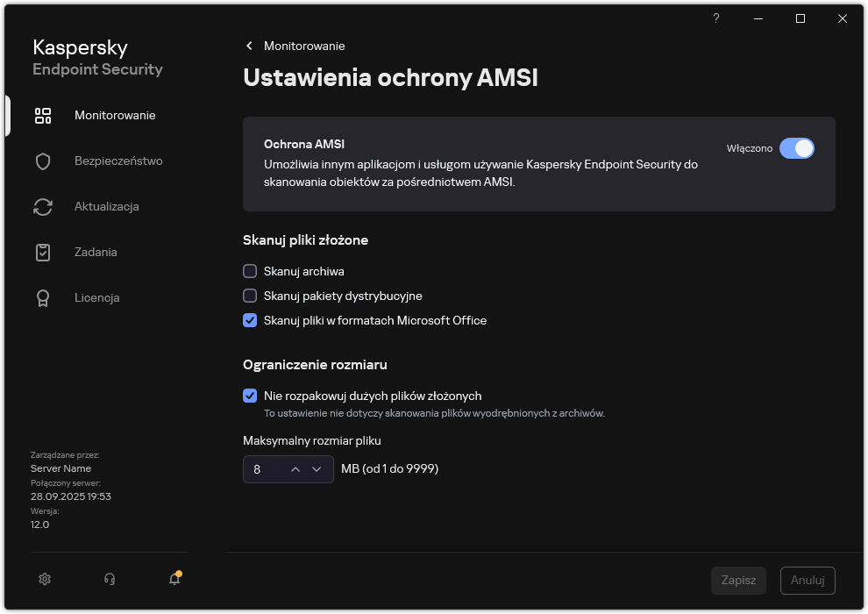Select the Licencja license icon
The image size is (868, 614).
coord(42,297)
